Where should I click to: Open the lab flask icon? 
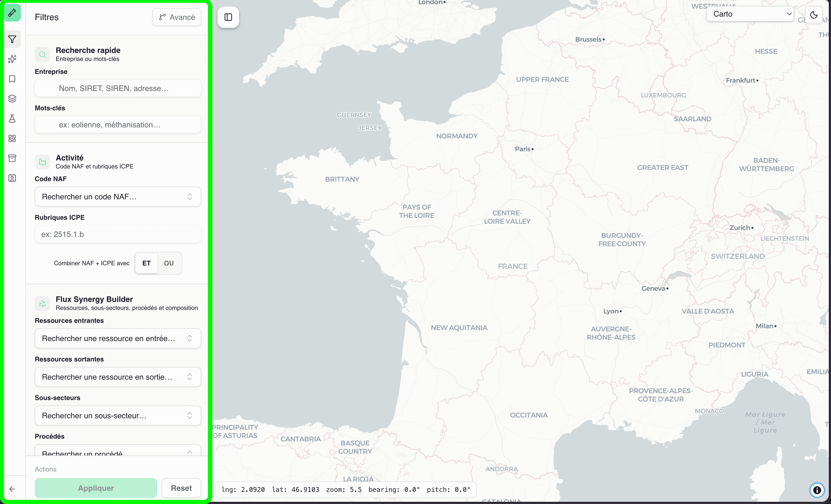tap(12, 118)
